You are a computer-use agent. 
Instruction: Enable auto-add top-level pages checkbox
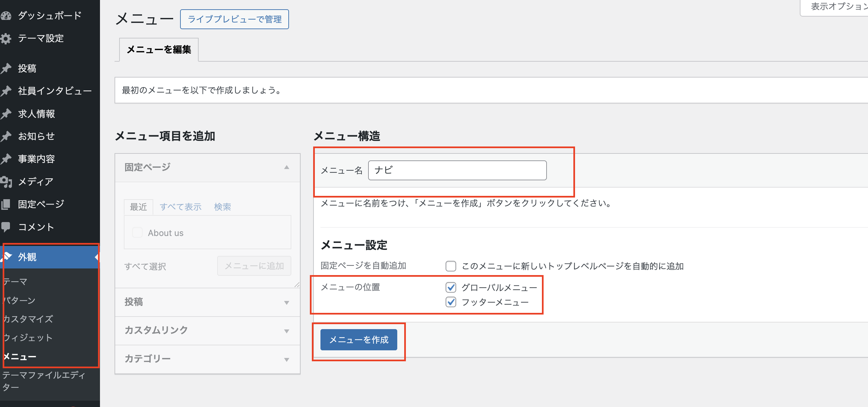pos(451,266)
